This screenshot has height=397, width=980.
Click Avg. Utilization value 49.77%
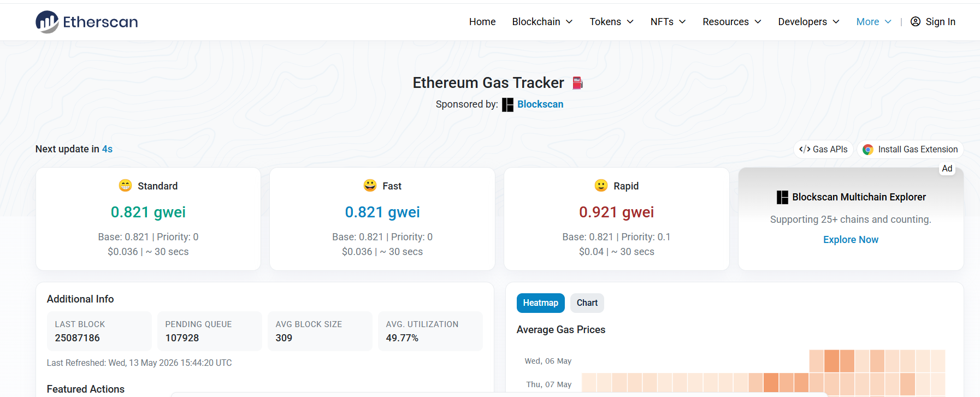(402, 338)
